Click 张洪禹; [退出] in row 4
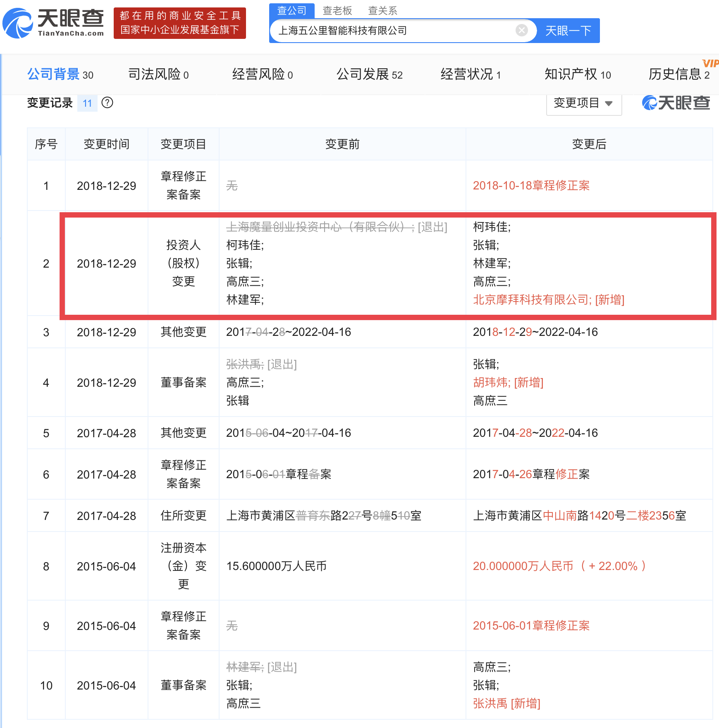This screenshot has height=728, width=719. 261,364
